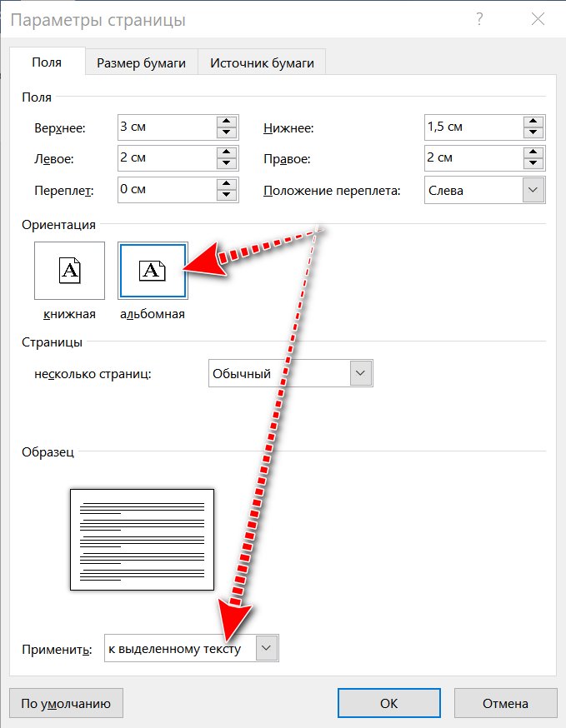Click the help question mark icon
The image size is (566, 728).
pos(478,19)
